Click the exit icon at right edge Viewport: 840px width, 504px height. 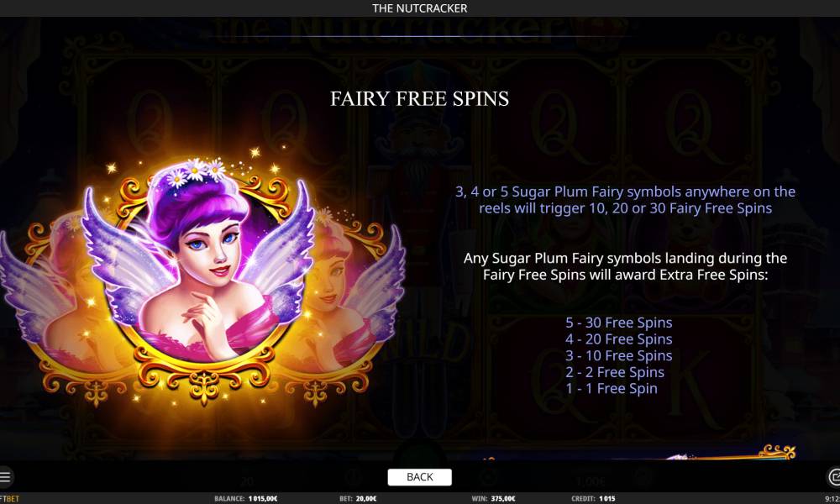tap(834, 476)
